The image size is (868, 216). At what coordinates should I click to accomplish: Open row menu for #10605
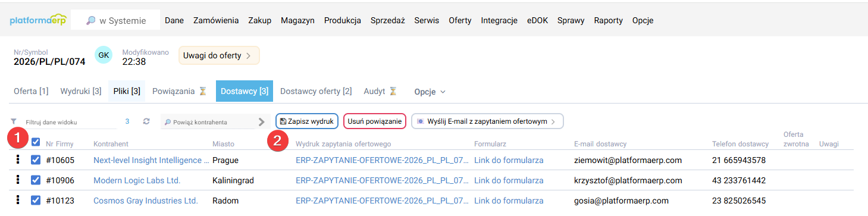coord(18,159)
